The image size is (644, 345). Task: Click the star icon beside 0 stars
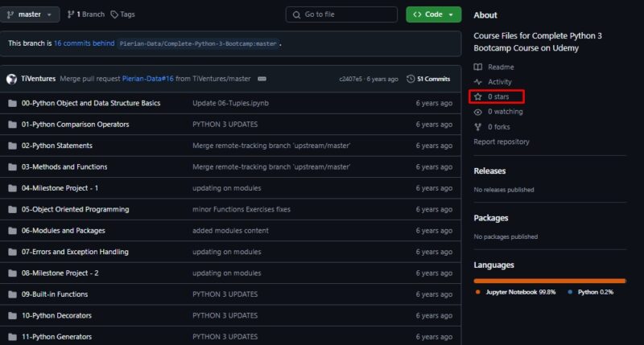click(x=477, y=97)
